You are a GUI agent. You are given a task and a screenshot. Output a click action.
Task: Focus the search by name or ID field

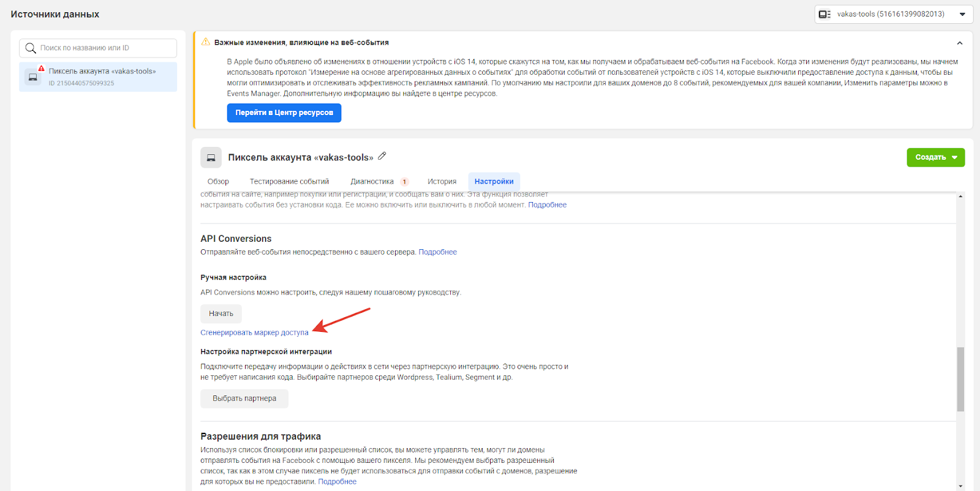[x=105, y=48]
